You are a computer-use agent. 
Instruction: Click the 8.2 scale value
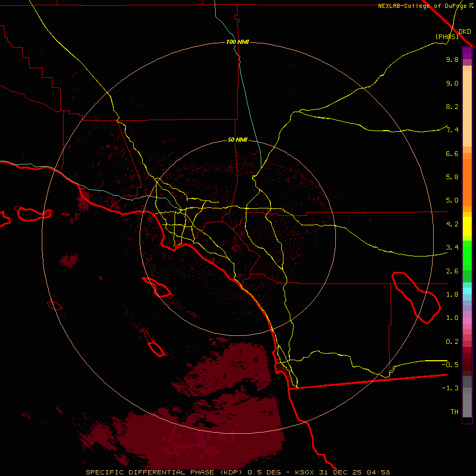(x=452, y=106)
